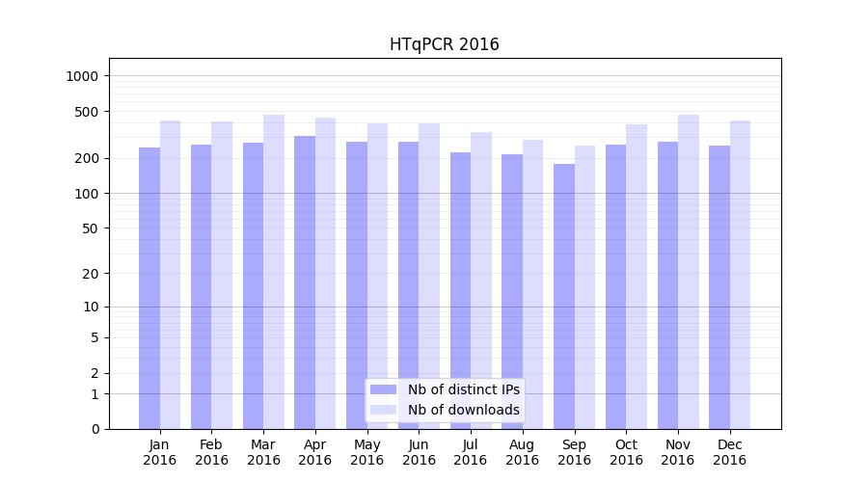This screenshot has width=868, height=482.
Task: Click the Sep 2016 distinct IPs bar
Action: [564, 297]
